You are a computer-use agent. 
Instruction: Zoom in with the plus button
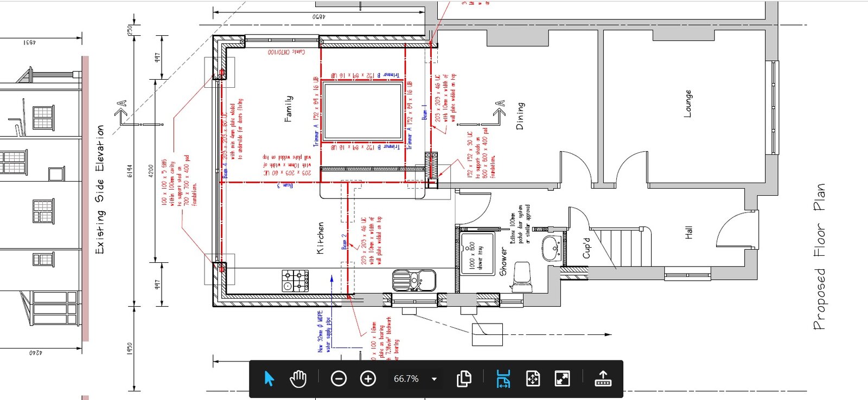368,378
